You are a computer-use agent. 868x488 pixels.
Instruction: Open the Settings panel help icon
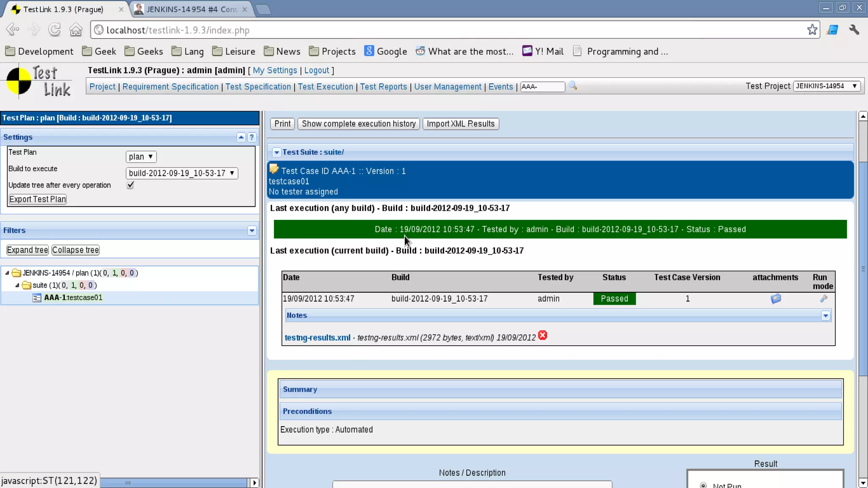pos(252,137)
